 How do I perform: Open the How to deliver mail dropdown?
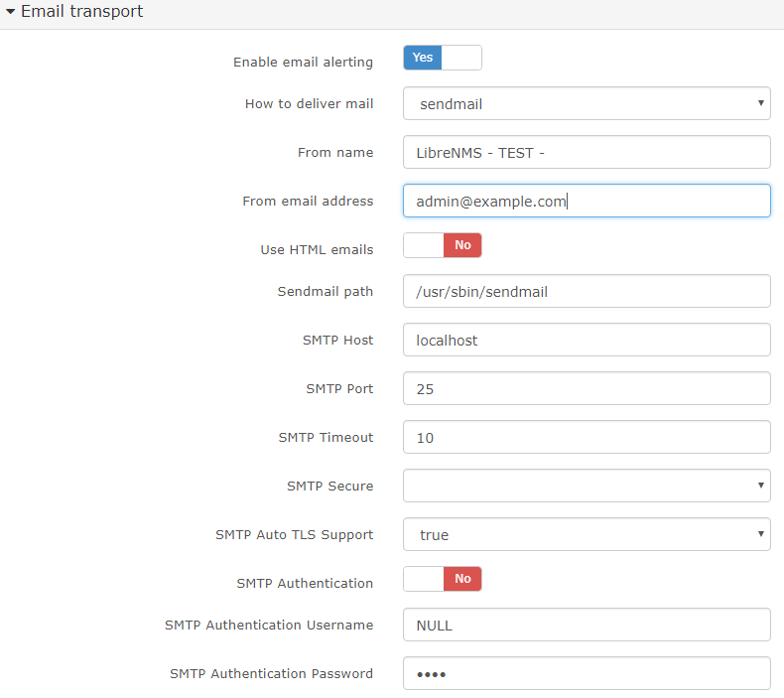587,103
